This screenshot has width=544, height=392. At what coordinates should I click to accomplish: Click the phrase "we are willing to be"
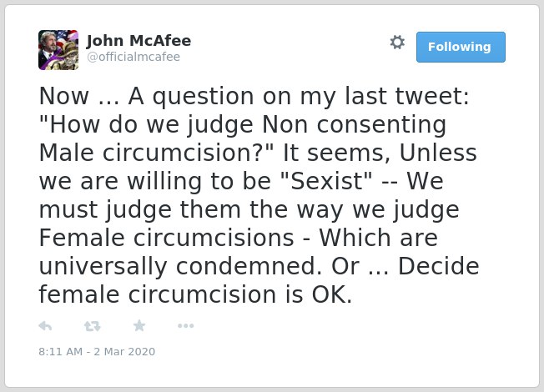point(154,181)
